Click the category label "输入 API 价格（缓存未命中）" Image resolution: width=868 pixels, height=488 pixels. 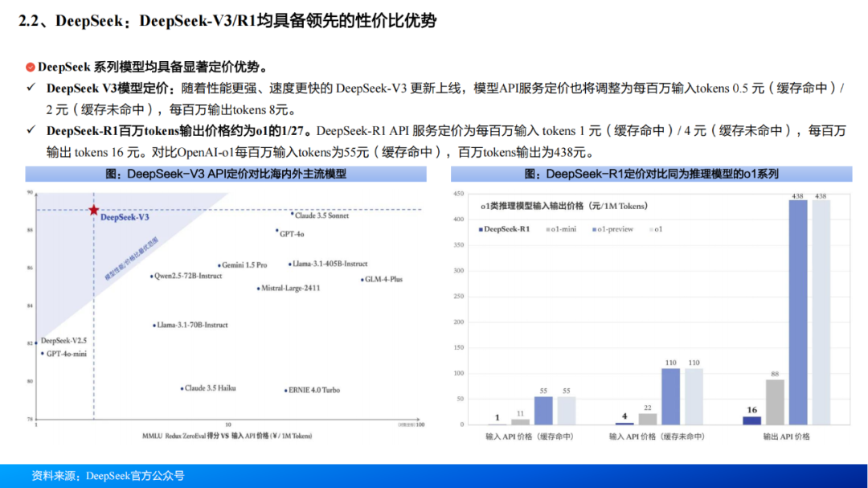point(657,437)
